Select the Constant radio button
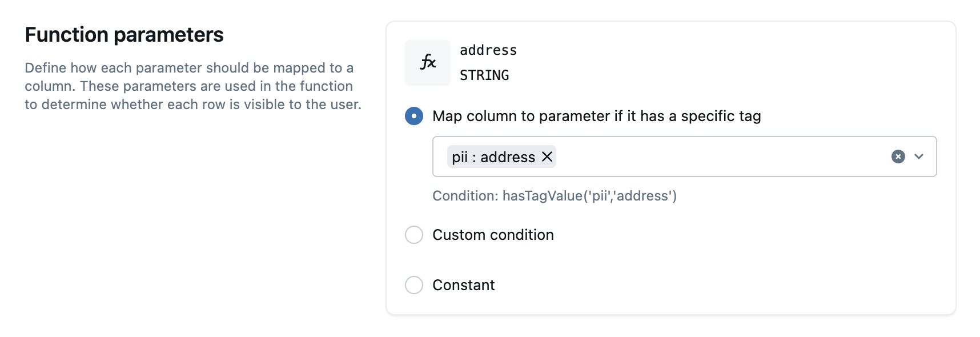The image size is (980, 337). point(414,285)
